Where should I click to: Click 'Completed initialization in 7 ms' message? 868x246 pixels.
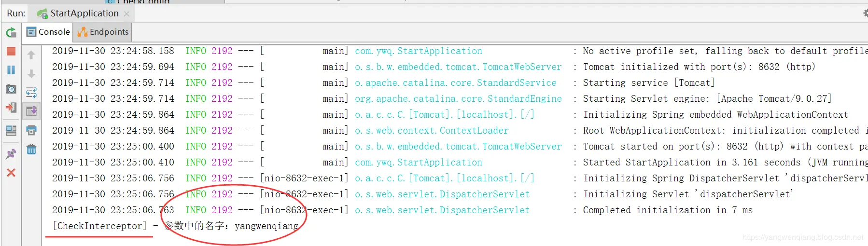668,210
